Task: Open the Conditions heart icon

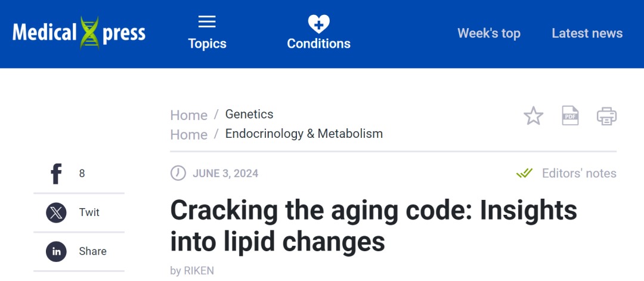Action: point(318,23)
